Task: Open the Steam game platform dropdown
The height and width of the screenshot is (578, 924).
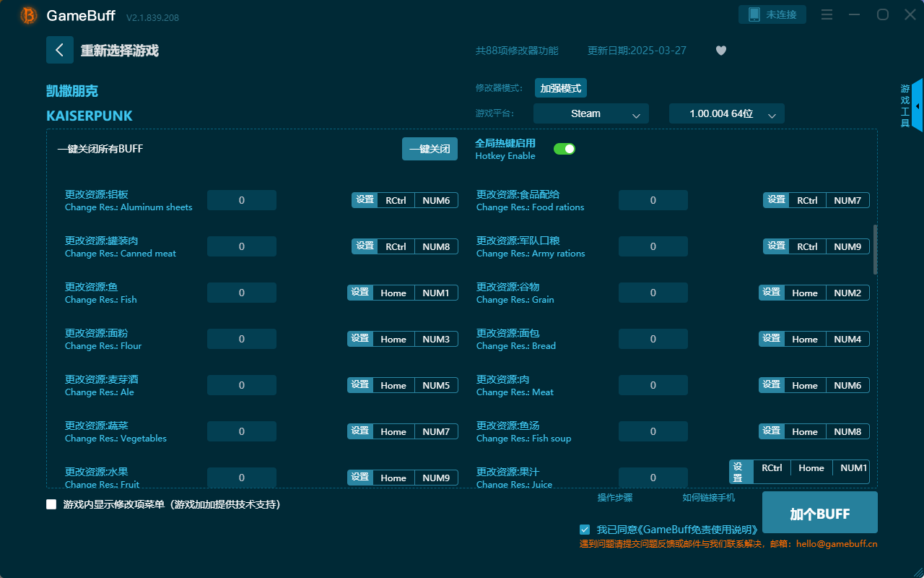Action: [x=590, y=113]
